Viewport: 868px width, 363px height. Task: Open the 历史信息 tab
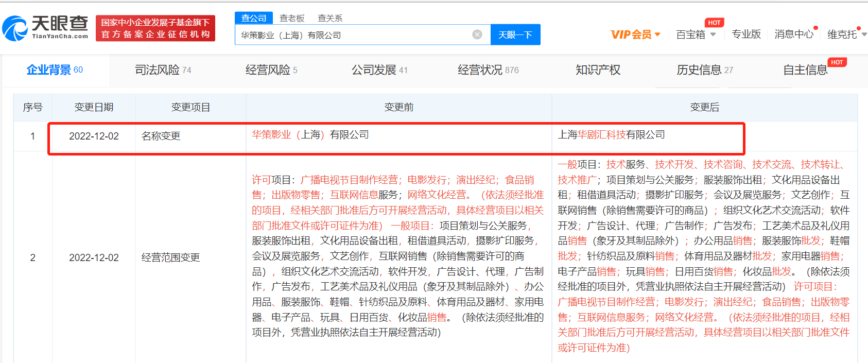(705, 70)
